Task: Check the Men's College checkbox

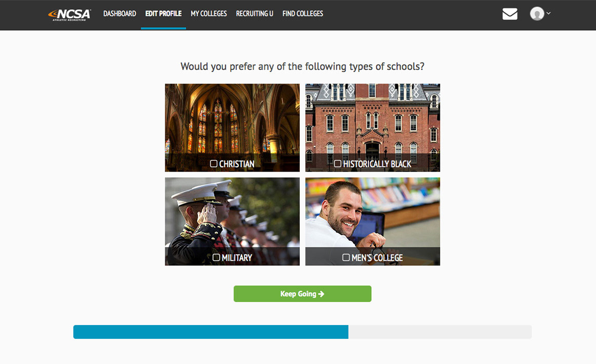Action: point(346,257)
